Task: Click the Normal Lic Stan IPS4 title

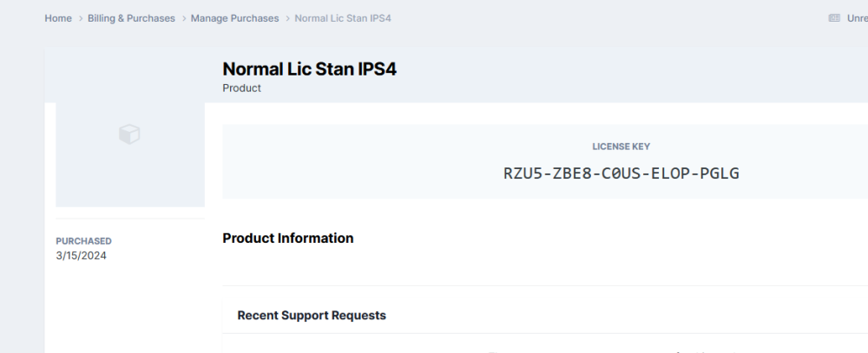Action: (x=309, y=69)
